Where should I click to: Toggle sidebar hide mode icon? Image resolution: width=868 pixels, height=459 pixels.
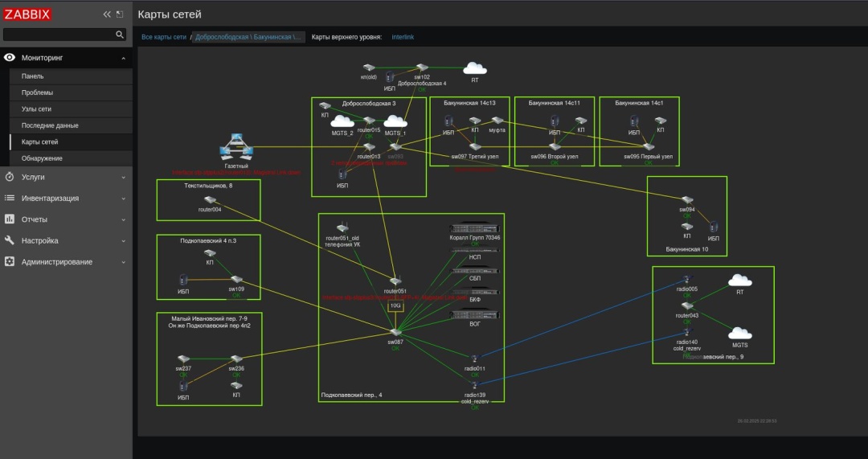tap(120, 14)
